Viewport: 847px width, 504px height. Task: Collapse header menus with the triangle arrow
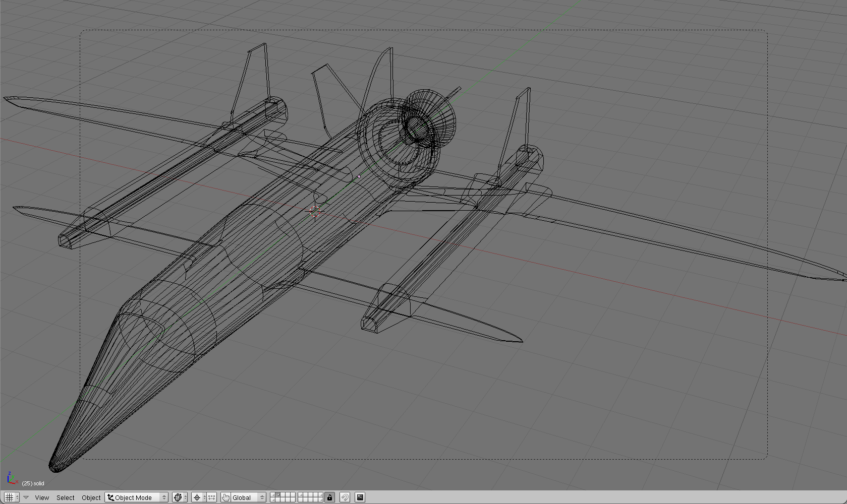point(26,497)
